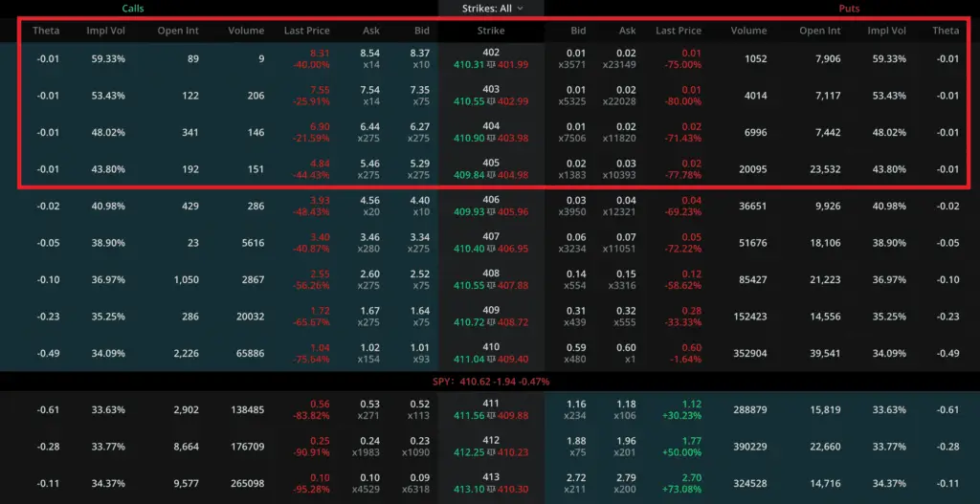Click put open interest 7,906
This screenshot has width=980, height=504.
coord(826,58)
